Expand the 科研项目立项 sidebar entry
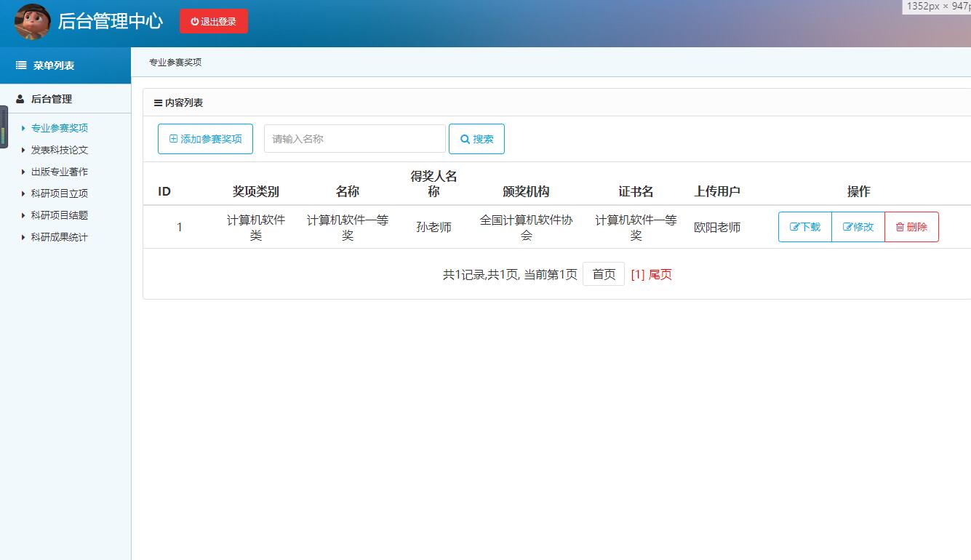Viewport: 971px width, 560px height. [58, 193]
